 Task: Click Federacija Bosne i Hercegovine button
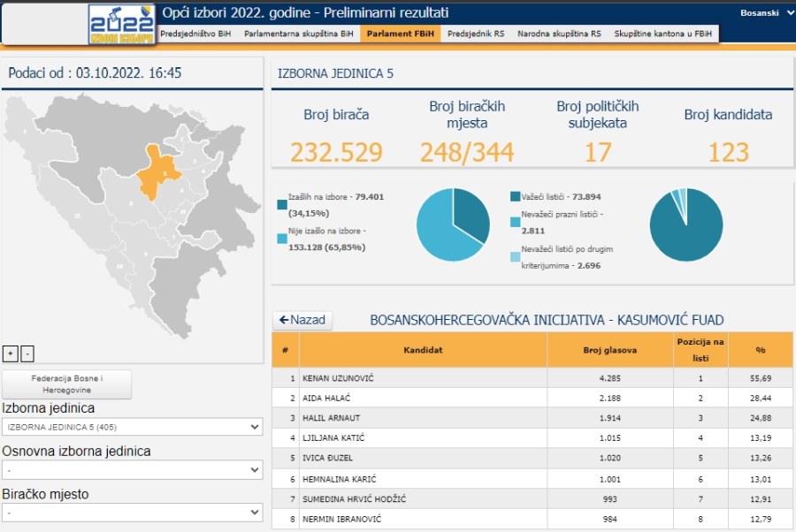[67, 384]
